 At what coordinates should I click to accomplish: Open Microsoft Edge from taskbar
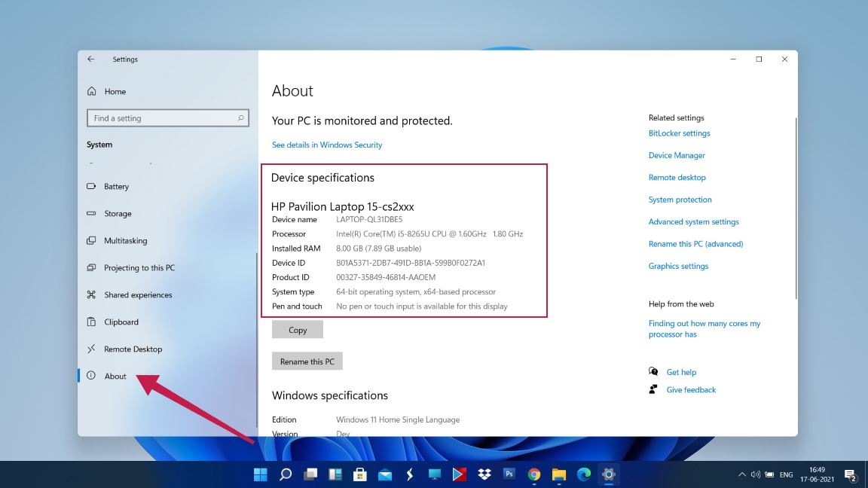584,474
